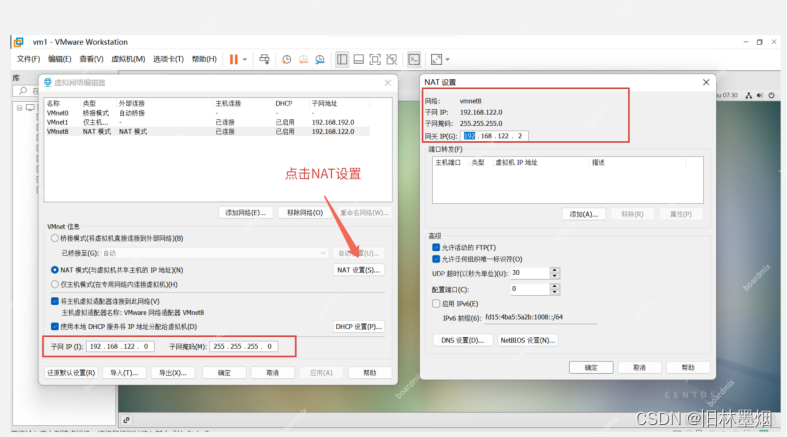Viewport: 787px width, 437px height.
Task: Click 添加(A)... under port forwarding list
Action: pyautogui.click(x=584, y=214)
